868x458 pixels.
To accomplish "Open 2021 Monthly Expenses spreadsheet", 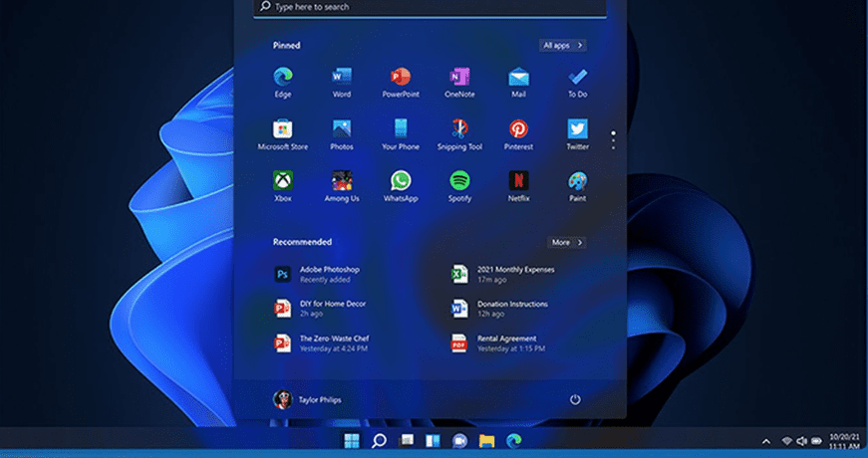I will (502, 275).
